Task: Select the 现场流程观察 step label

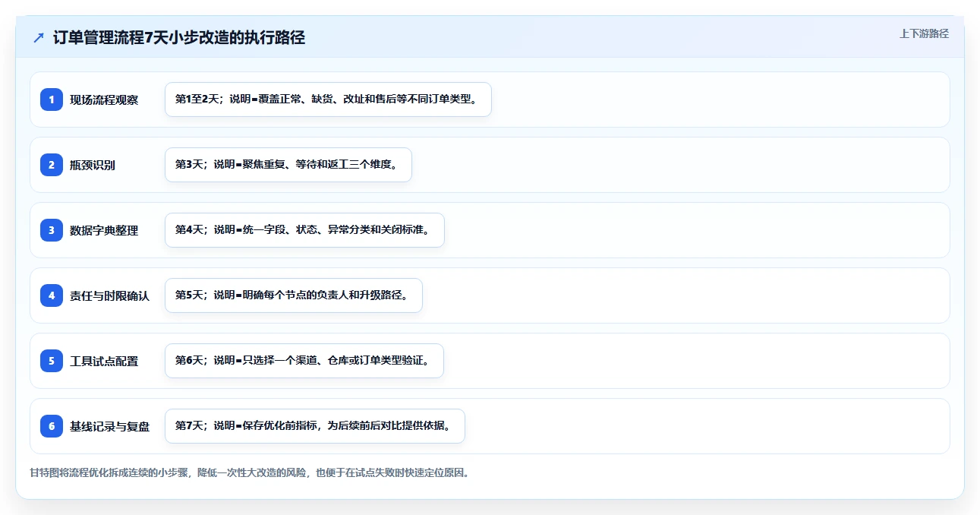Action: tap(104, 100)
